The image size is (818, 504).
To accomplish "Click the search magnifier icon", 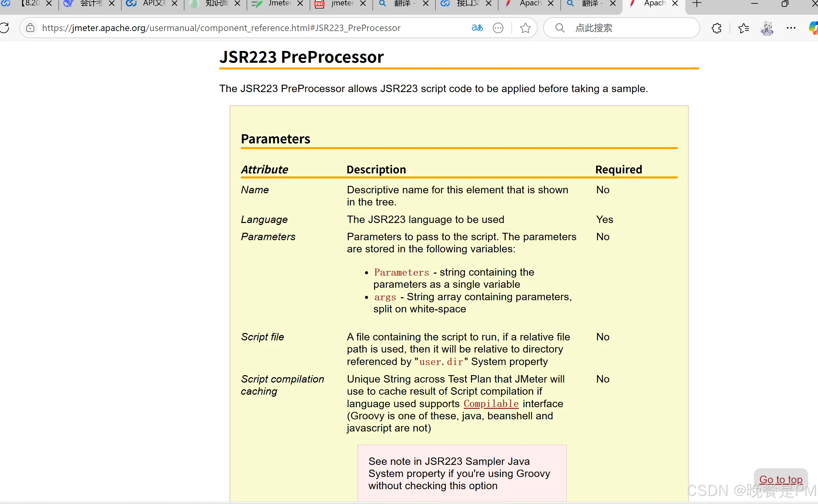I will (x=560, y=28).
